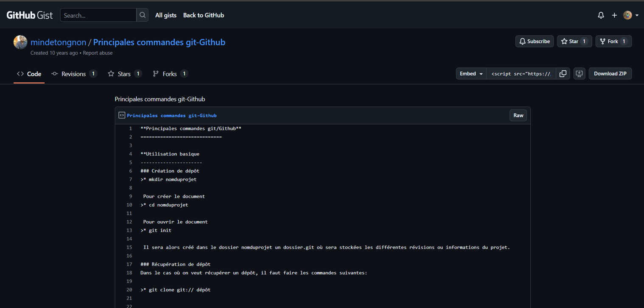644x308 pixels.
Task: Click the '**Utilisation basique' line
Action: [170, 154]
